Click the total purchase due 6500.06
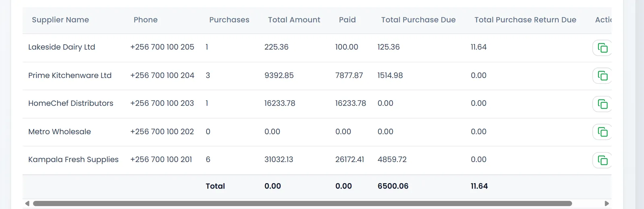This screenshot has width=644, height=209. click(393, 186)
